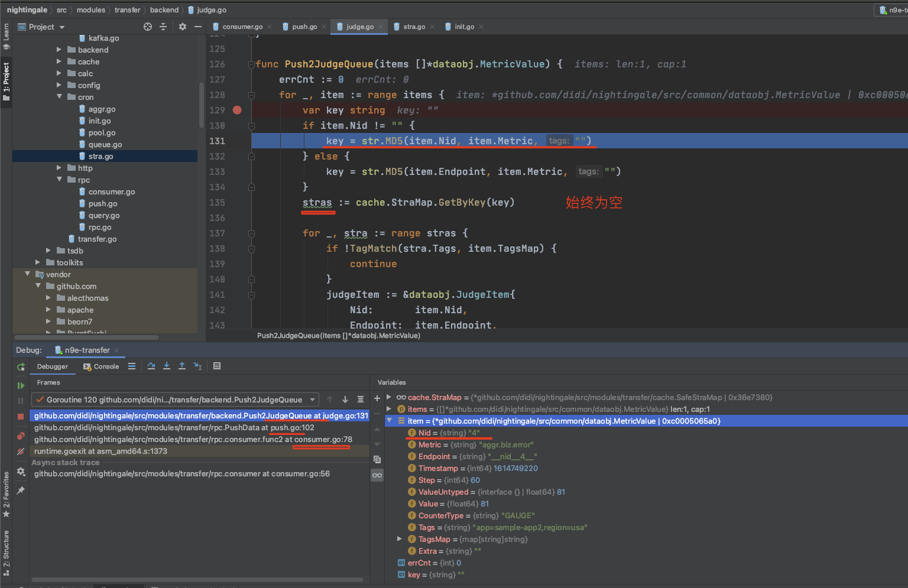Hide the Project panel
This screenshot has height=588, width=908.
tap(198, 27)
